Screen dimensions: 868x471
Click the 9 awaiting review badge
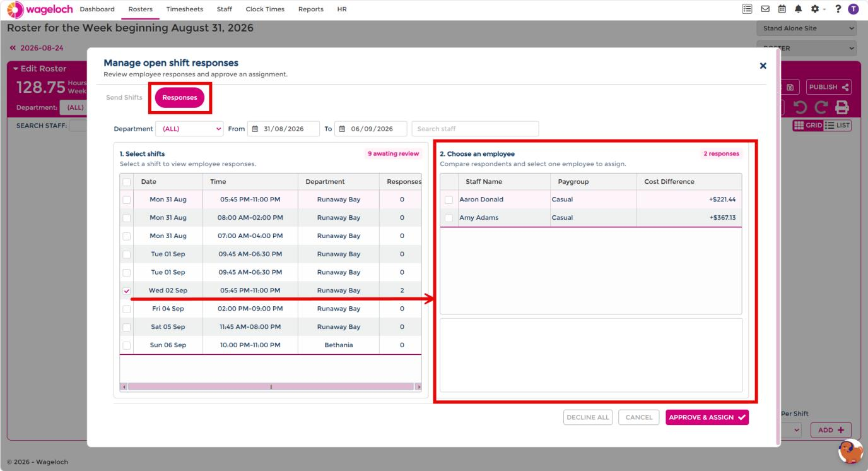click(x=393, y=153)
